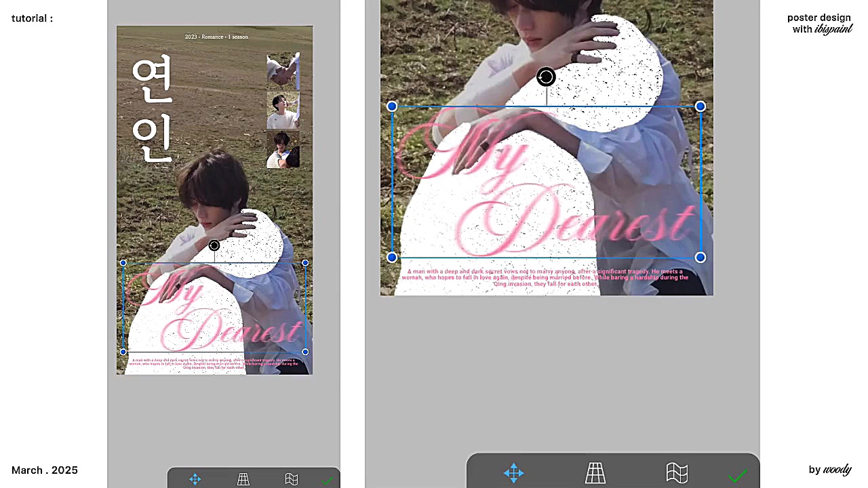Click bottom-left blue transform handle in zoomed view
Image resolution: width=868 pixels, height=488 pixels.
coord(392,258)
